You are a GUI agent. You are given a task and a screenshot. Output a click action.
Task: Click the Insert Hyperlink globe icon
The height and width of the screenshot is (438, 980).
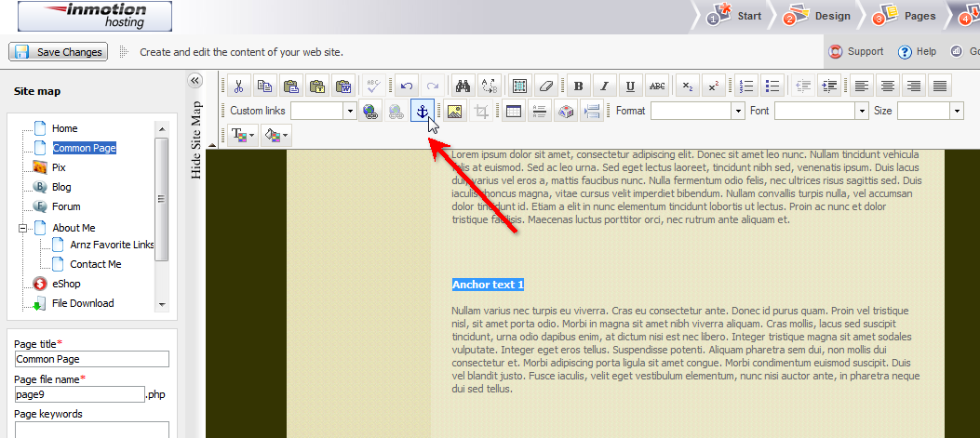[x=370, y=112]
